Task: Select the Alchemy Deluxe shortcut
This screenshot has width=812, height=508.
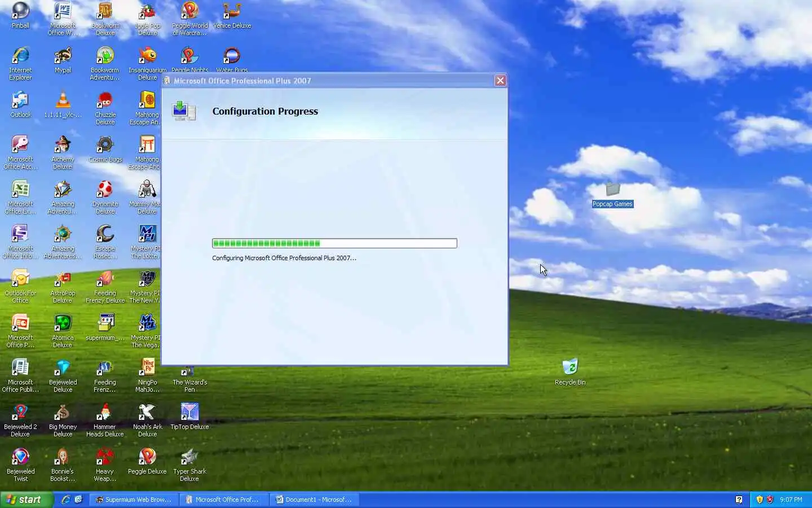Action: pos(63,153)
